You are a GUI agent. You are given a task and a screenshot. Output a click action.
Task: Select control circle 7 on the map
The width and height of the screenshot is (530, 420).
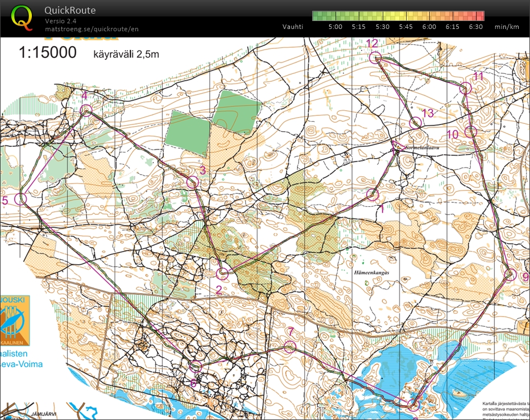click(291, 347)
